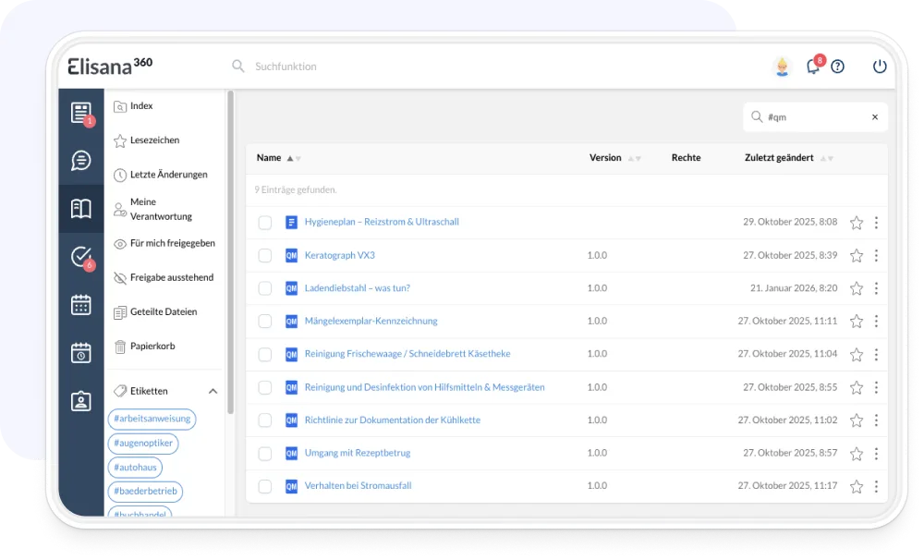
Task: Sort by the Version column arrows
Action: (x=635, y=158)
